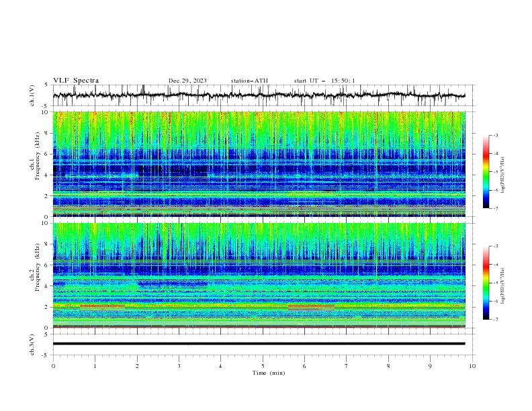Click the ch.1 Frequency (kHz) axis label
532x411 pixels.
pos(35,156)
